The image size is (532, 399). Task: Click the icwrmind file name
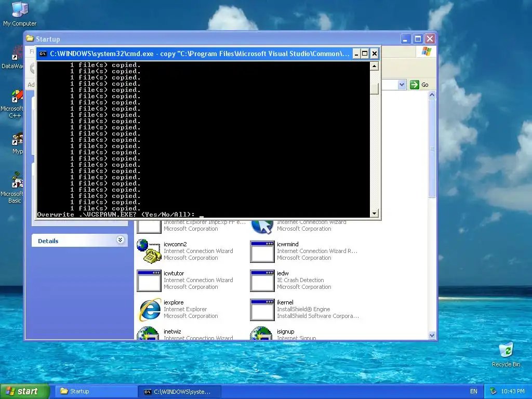pos(288,244)
